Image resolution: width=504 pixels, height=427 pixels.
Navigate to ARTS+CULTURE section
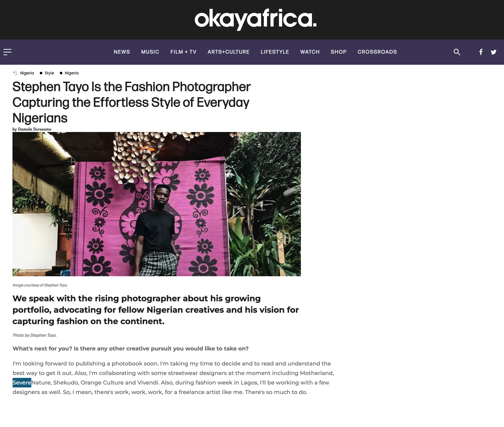[x=228, y=52]
